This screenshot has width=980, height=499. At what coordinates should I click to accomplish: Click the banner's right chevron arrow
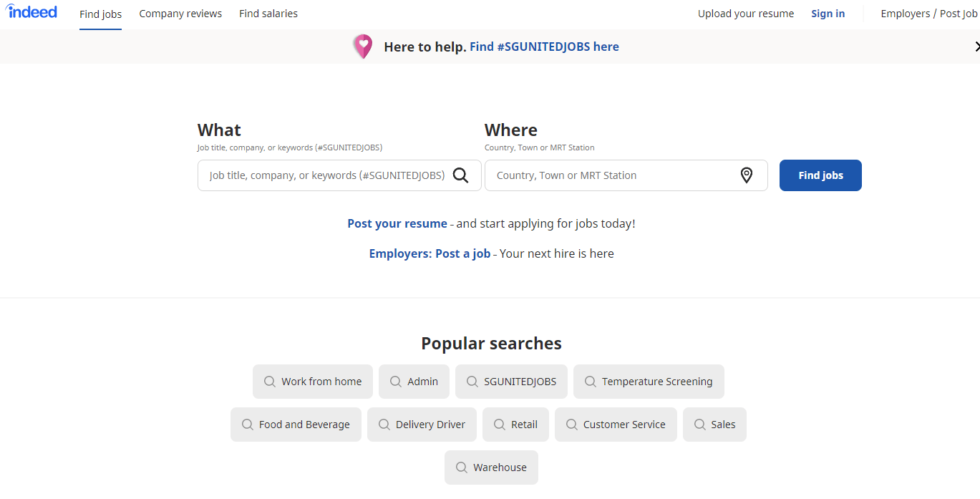pos(976,47)
